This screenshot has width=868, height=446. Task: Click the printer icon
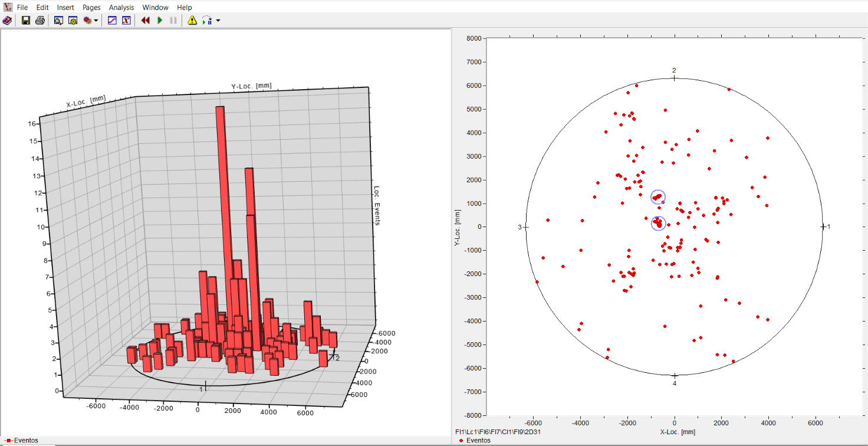40,21
